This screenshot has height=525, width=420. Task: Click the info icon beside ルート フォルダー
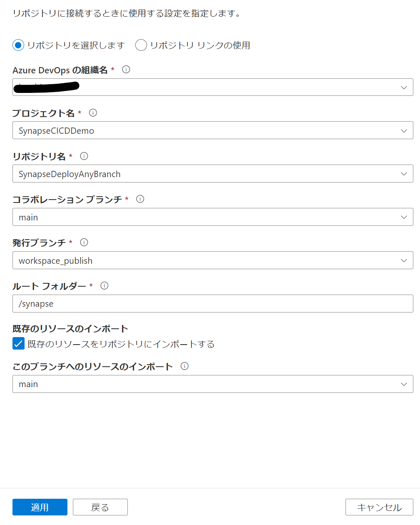(x=104, y=286)
